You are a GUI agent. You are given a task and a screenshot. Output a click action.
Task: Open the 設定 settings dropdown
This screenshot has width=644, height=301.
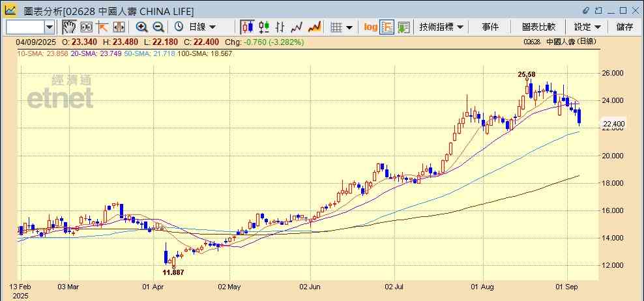(587, 27)
